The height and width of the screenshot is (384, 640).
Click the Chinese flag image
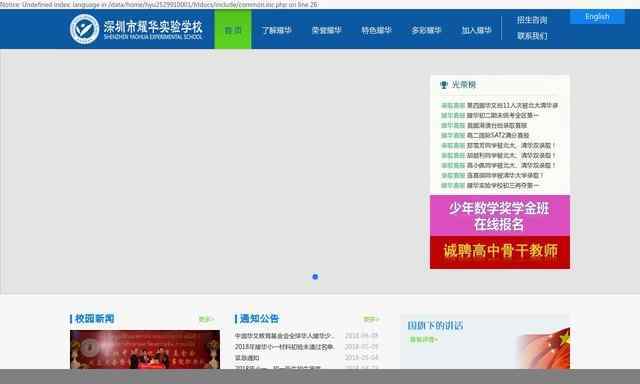click(544, 348)
